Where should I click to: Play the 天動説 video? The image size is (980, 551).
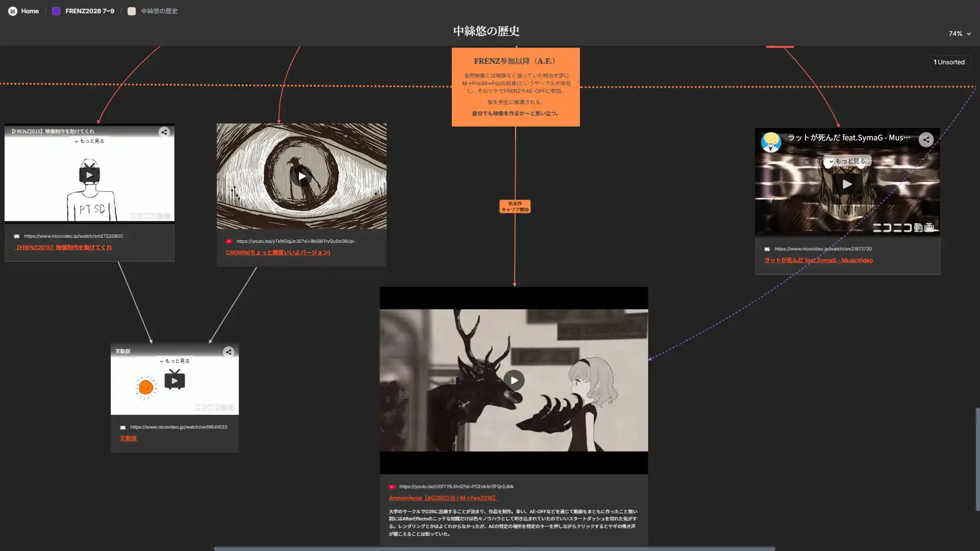(x=175, y=381)
